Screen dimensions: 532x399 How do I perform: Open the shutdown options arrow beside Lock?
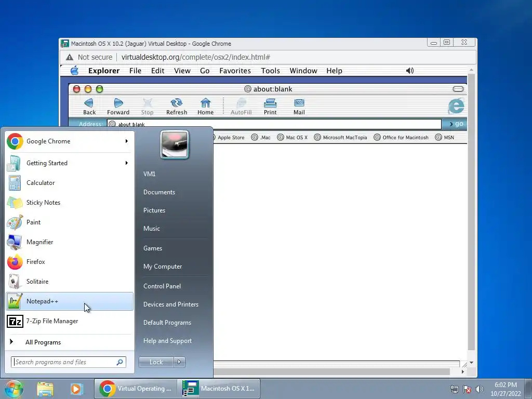click(x=179, y=362)
